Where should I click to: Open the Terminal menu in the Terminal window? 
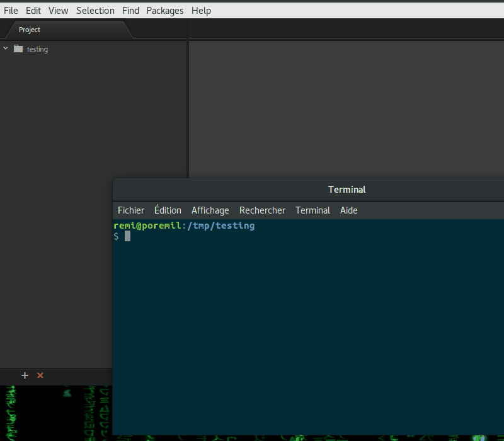click(x=312, y=210)
